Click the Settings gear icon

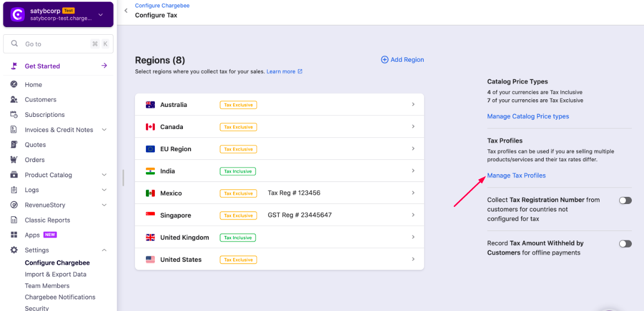click(14, 250)
